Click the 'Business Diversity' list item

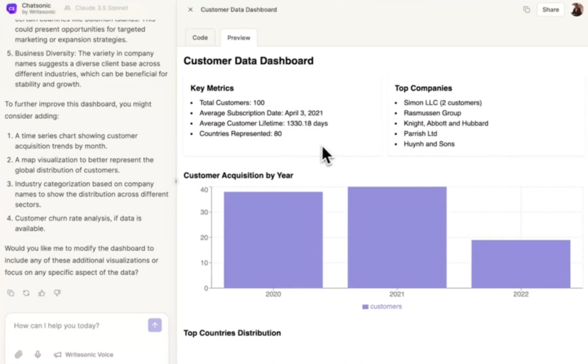click(91, 69)
